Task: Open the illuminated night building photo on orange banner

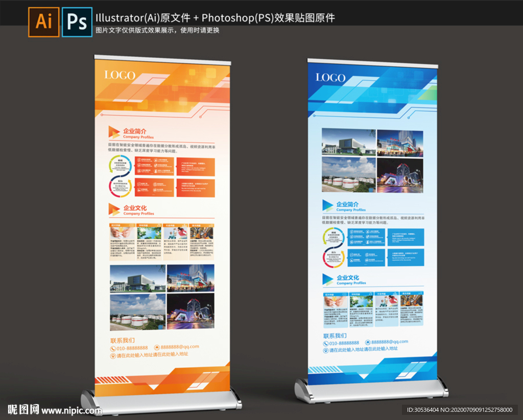Action: 191,311
